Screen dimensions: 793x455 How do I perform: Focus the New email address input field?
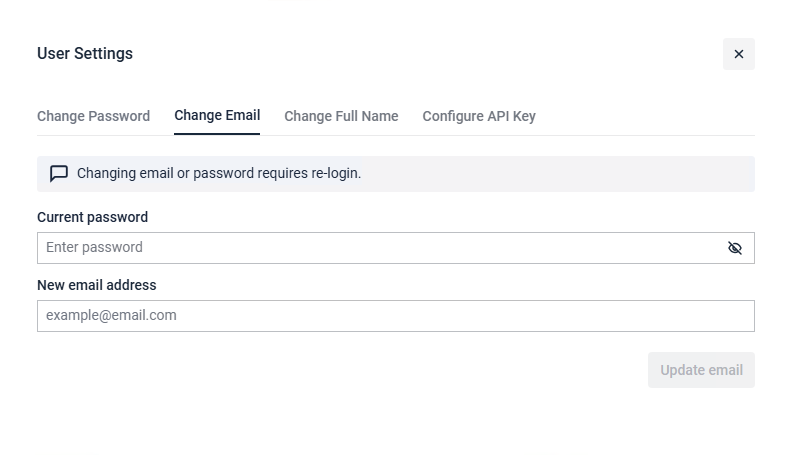[x=395, y=316]
